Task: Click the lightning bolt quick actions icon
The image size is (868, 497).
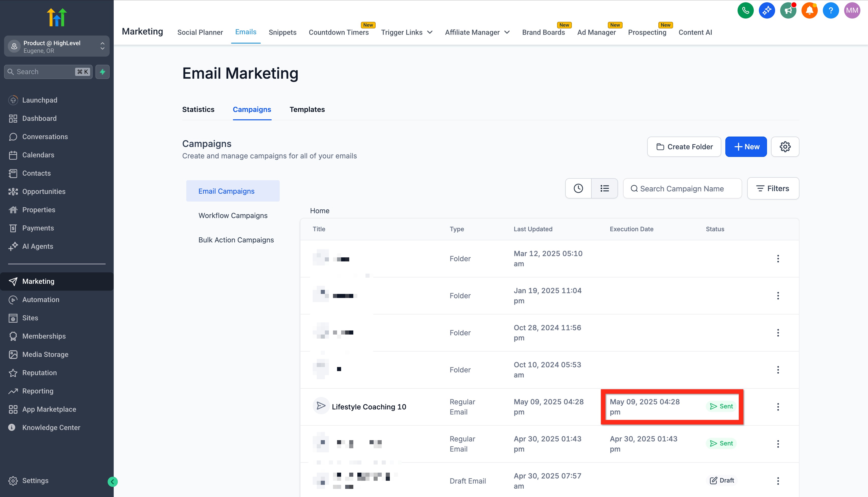Action: (102, 72)
